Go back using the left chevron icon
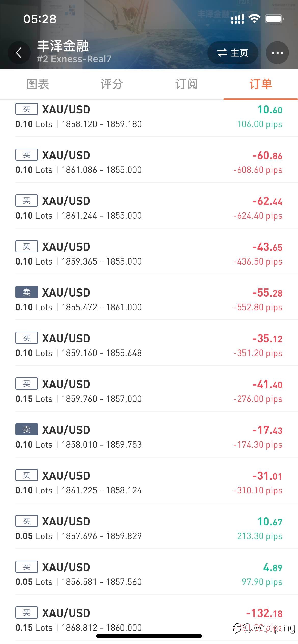298x644 pixels. (x=19, y=53)
